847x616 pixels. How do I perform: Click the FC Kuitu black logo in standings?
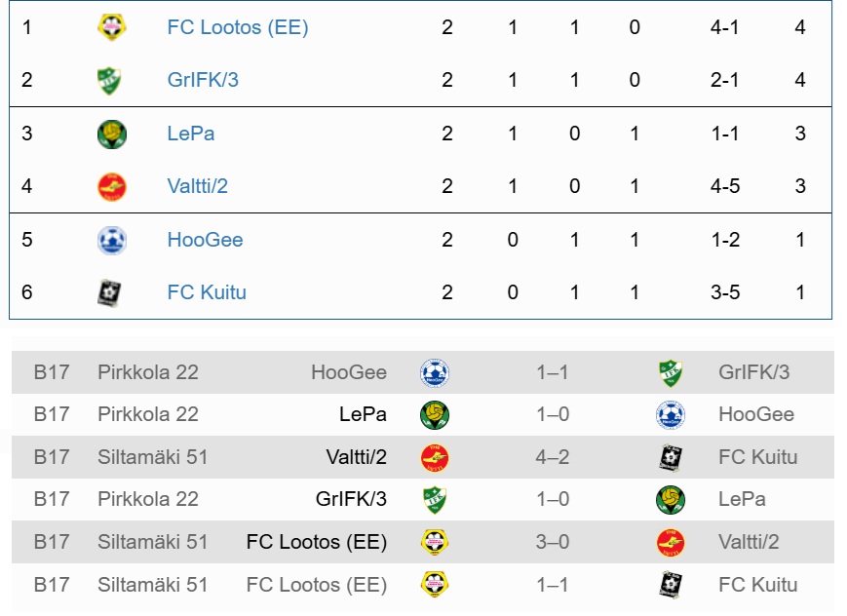[x=110, y=292]
